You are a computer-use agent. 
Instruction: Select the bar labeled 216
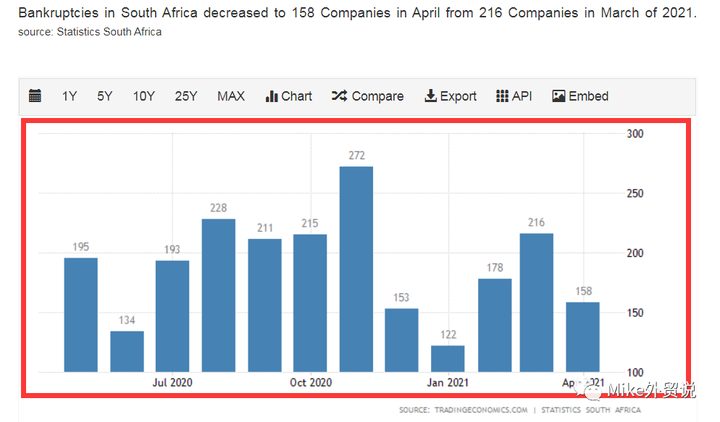(536, 303)
